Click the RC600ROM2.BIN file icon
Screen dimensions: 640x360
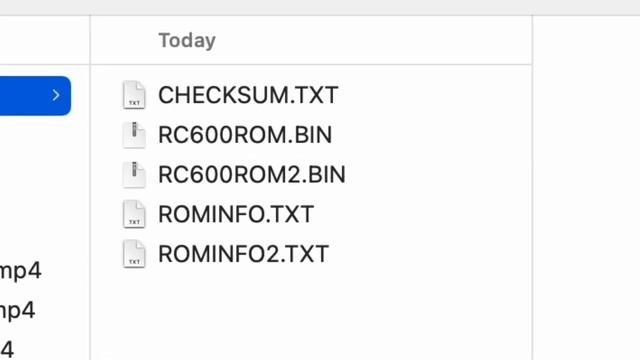134,174
